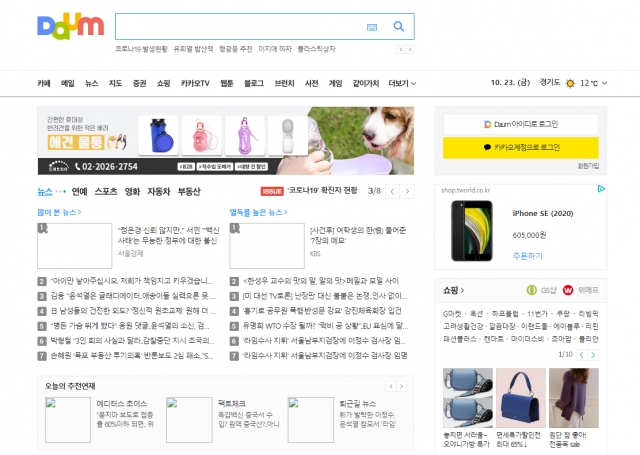Screen dimensions: 640x455
Task: Open the 많이 본 뉴스 section link
Action: coord(59,212)
